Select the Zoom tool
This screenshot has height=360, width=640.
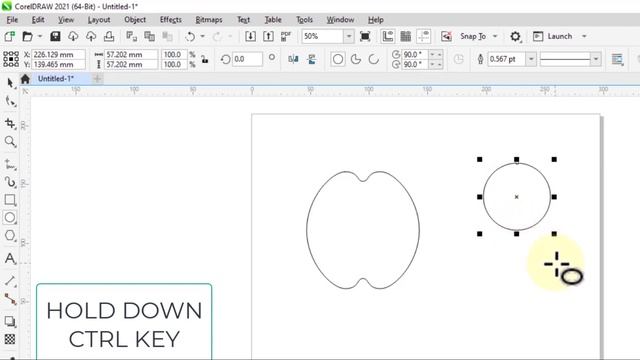coord(10,142)
